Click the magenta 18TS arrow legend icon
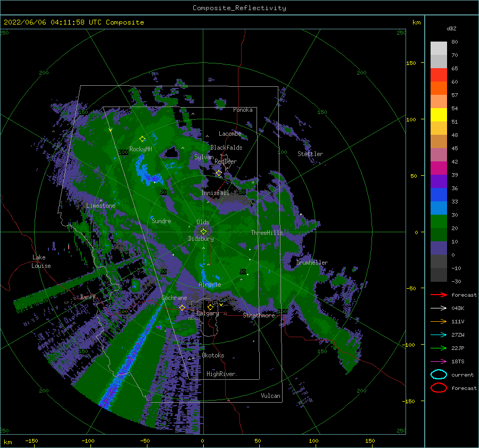This screenshot has width=479, height=448. point(439,361)
